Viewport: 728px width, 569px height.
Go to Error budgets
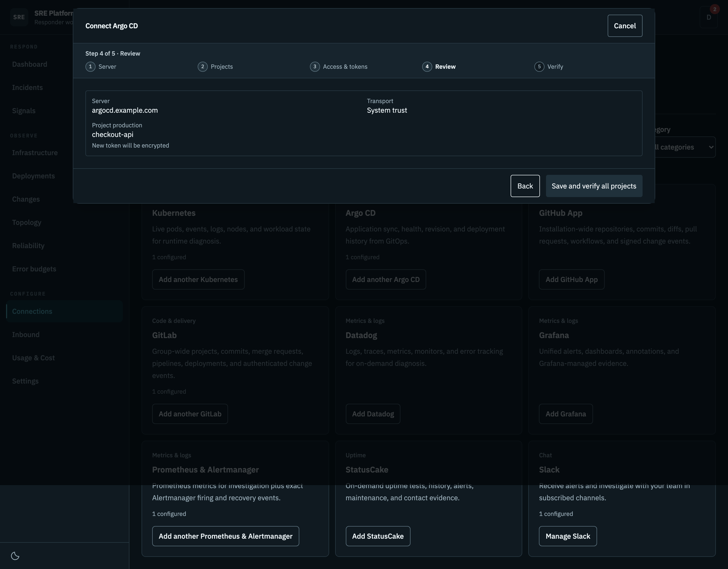pos(64,269)
